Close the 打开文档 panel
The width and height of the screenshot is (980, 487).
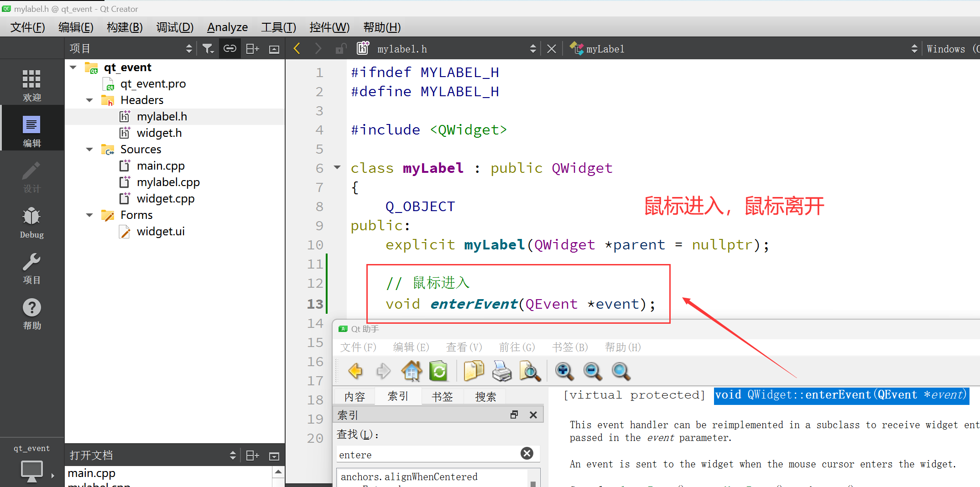pyautogui.click(x=274, y=456)
